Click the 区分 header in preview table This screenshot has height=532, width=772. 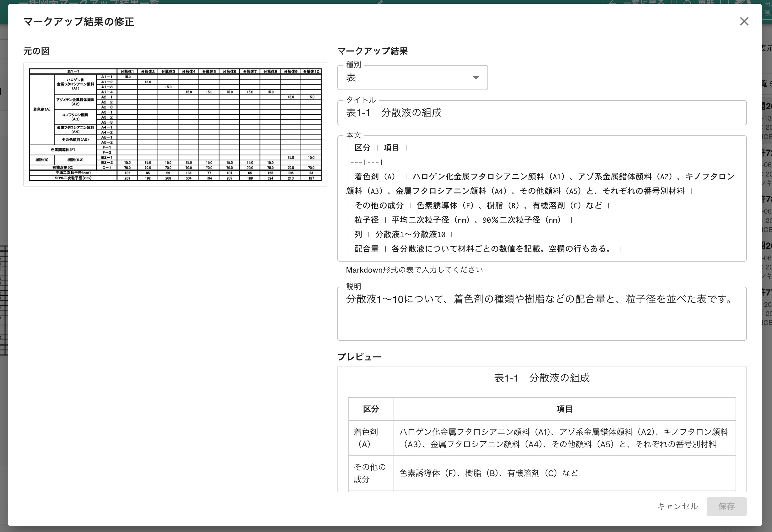click(371, 409)
